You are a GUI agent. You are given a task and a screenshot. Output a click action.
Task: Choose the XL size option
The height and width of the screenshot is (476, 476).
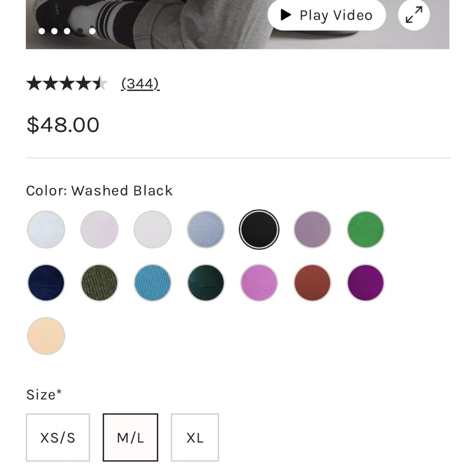pos(195,437)
